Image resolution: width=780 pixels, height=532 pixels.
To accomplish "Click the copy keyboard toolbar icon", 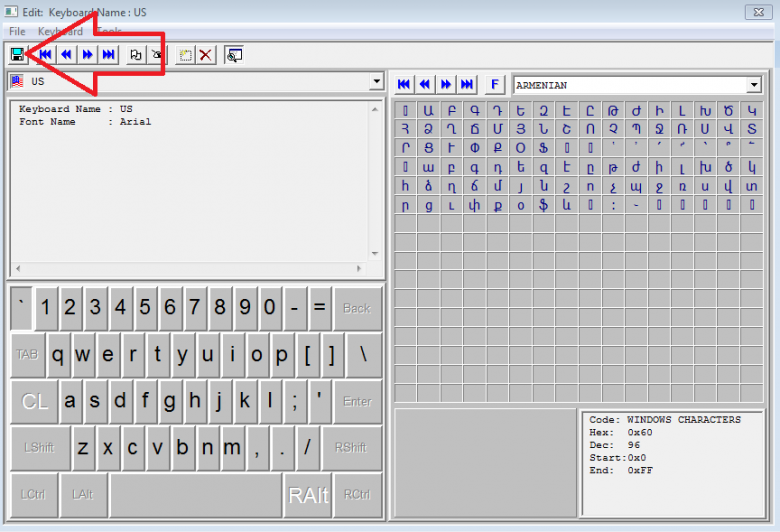I will (x=136, y=54).
